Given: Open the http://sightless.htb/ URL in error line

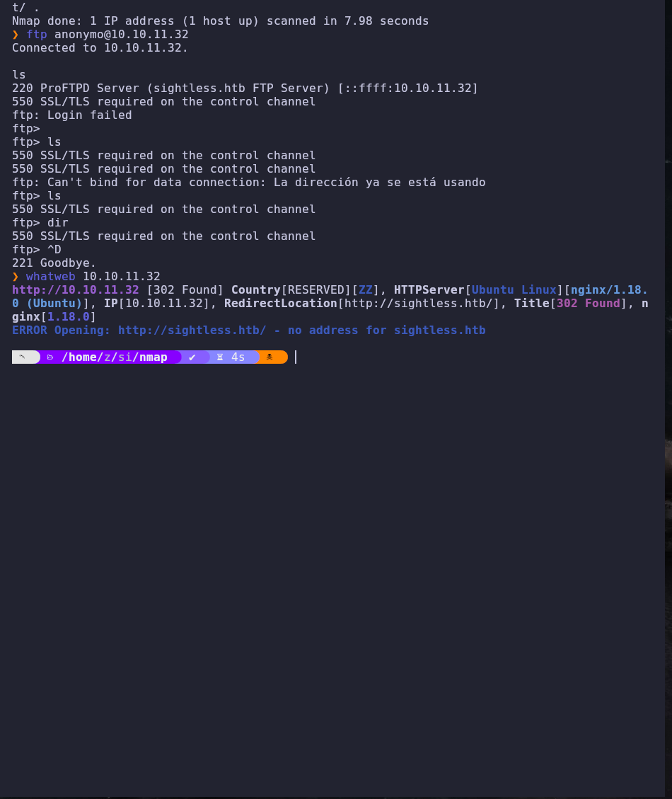Looking at the screenshot, I should pyautogui.click(x=192, y=330).
